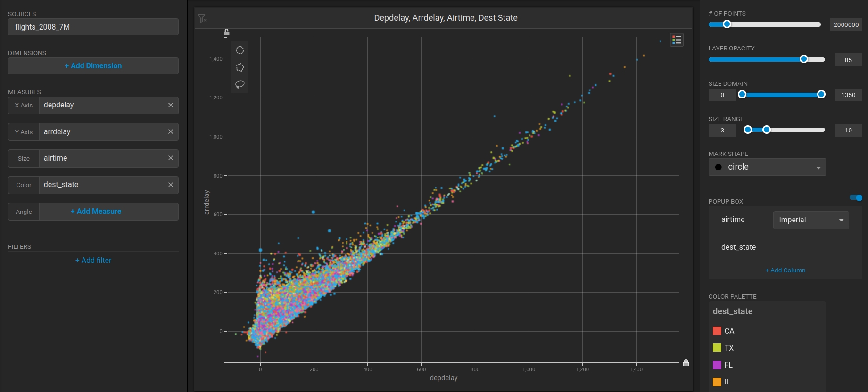Clear chart filters with the funnel icon
868x392 pixels.
point(202,18)
